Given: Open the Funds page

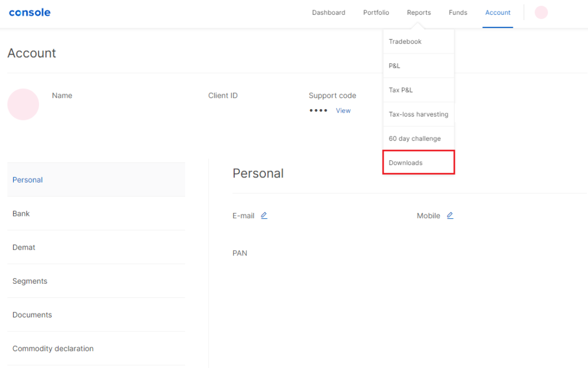Looking at the screenshot, I should point(458,12).
